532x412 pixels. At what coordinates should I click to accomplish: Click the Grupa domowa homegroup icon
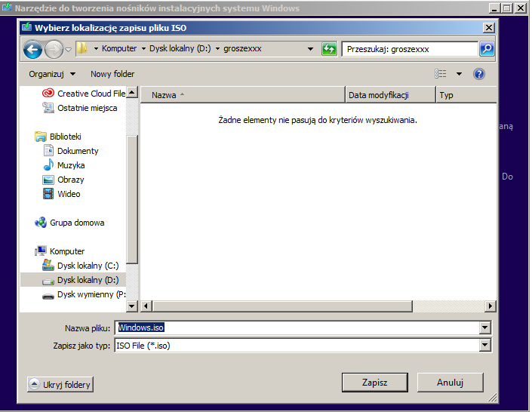[x=41, y=223]
